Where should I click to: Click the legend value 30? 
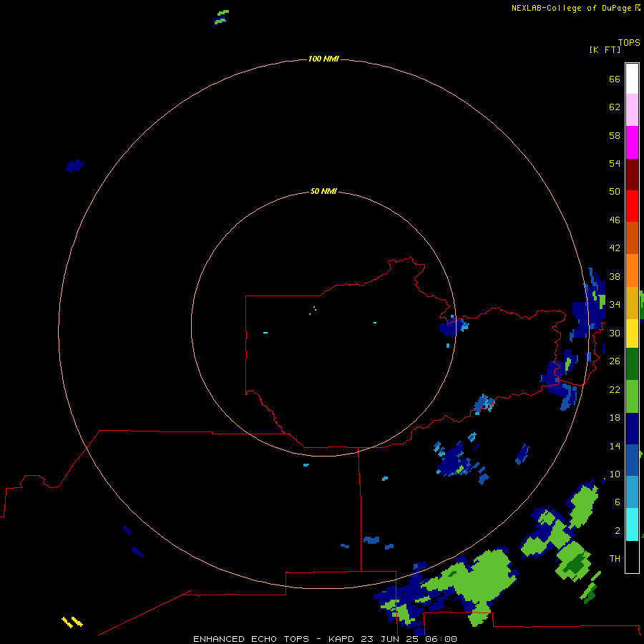[x=615, y=333]
